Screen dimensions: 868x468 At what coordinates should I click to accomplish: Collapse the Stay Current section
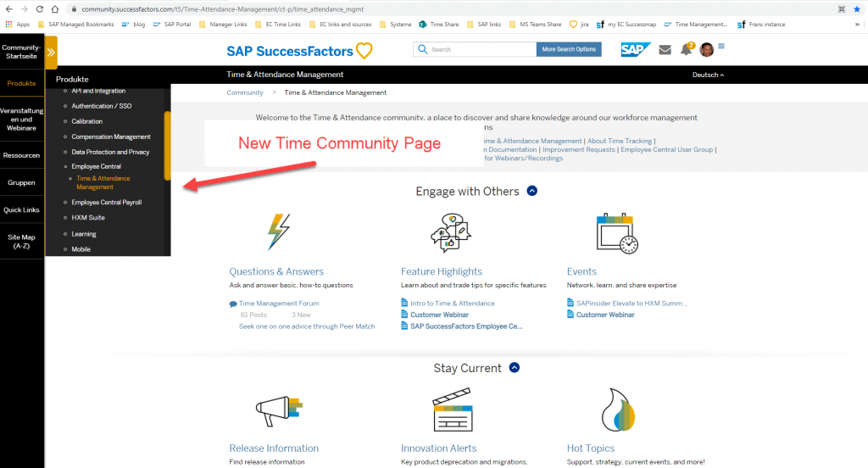point(515,368)
